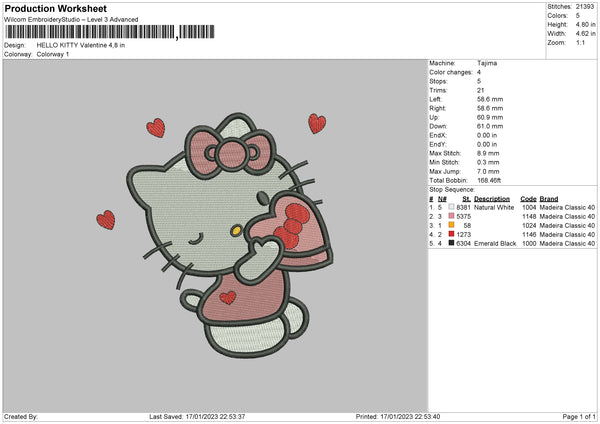This screenshot has height=424, width=600.
Task: Click the Emerald Black color swatch
Action: click(x=451, y=243)
